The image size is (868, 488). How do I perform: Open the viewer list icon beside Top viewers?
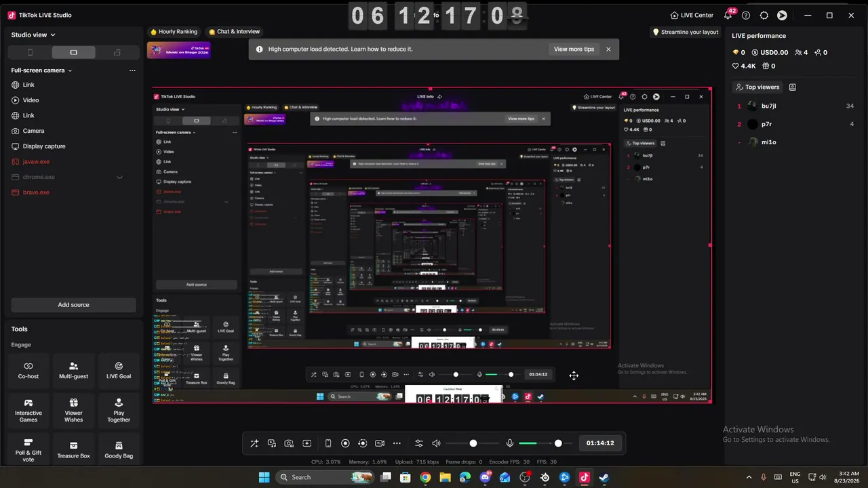pos(792,87)
